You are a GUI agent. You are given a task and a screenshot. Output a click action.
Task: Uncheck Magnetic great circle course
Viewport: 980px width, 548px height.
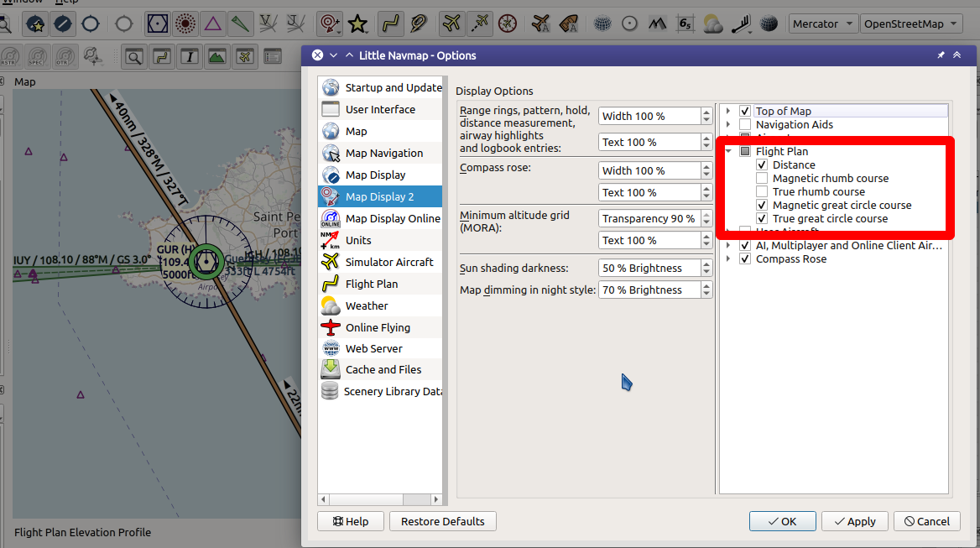[762, 205]
